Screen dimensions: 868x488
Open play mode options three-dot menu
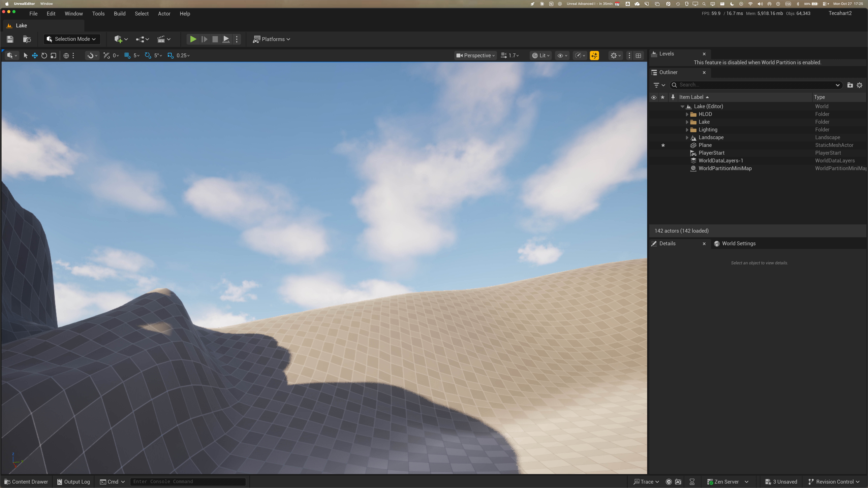(237, 39)
